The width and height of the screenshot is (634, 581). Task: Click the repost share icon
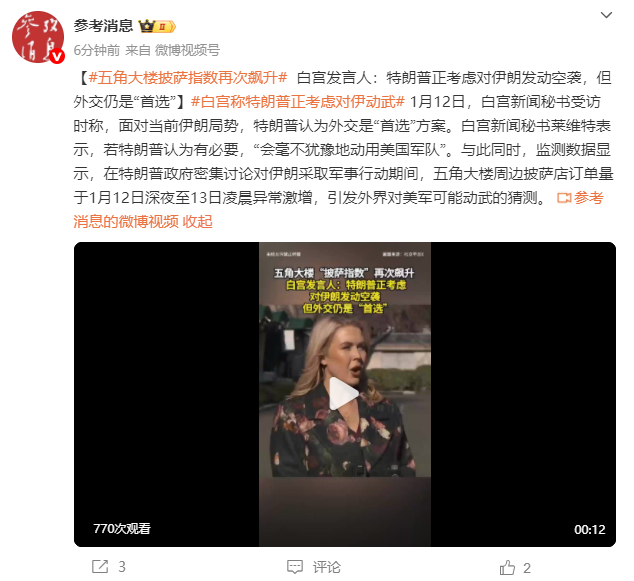click(100, 566)
